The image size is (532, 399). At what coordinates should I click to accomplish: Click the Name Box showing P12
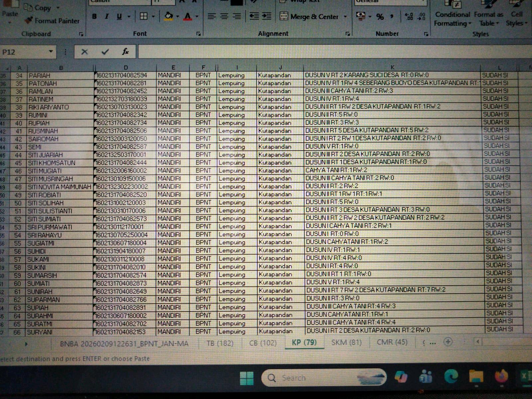click(24, 52)
